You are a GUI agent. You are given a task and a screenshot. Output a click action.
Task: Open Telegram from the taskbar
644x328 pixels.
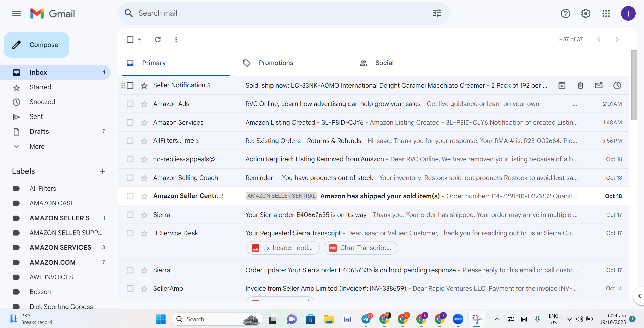(366, 319)
